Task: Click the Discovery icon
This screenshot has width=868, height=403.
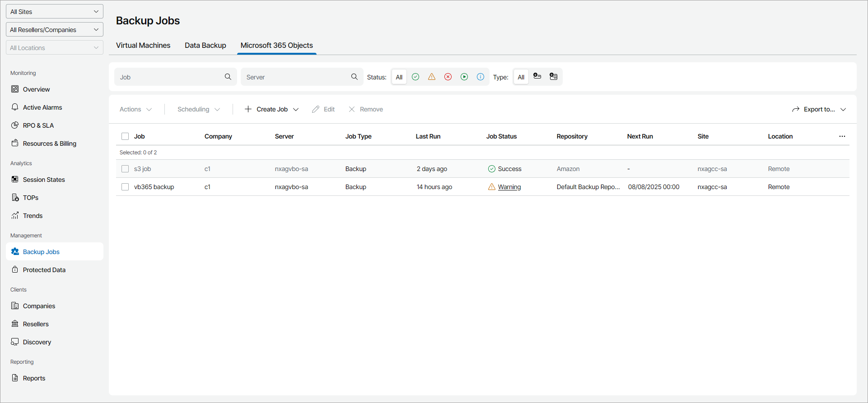Action: pos(15,342)
